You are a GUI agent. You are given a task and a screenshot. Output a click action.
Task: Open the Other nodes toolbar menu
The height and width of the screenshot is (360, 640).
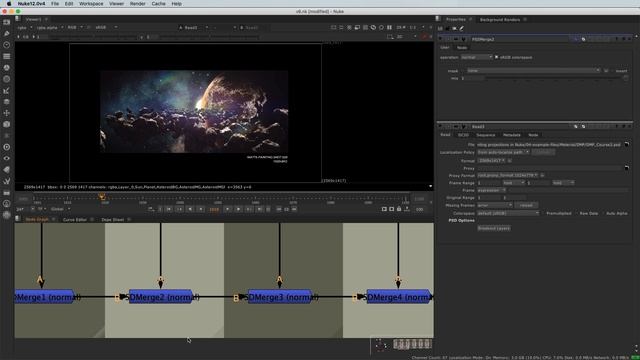click(x=7, y=192)
